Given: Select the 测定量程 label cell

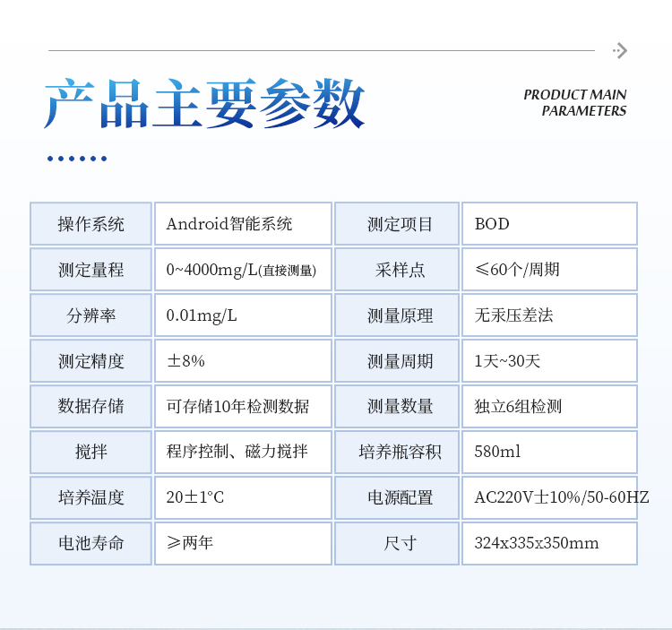Looking at the screenshot, I should point(90,270).
